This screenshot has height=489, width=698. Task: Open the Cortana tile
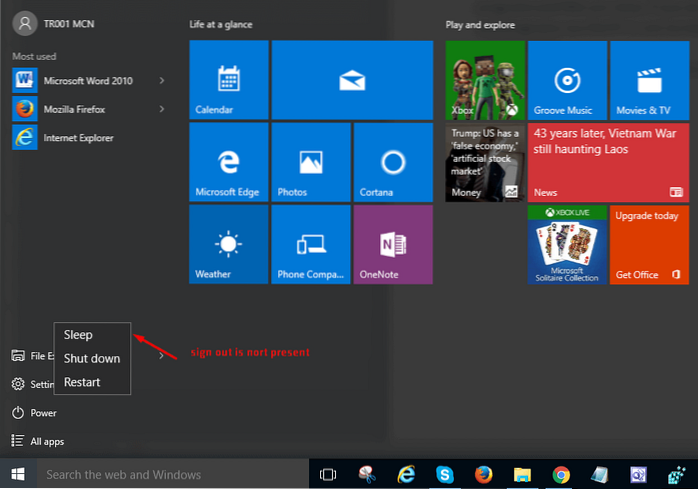click(392, 161)
